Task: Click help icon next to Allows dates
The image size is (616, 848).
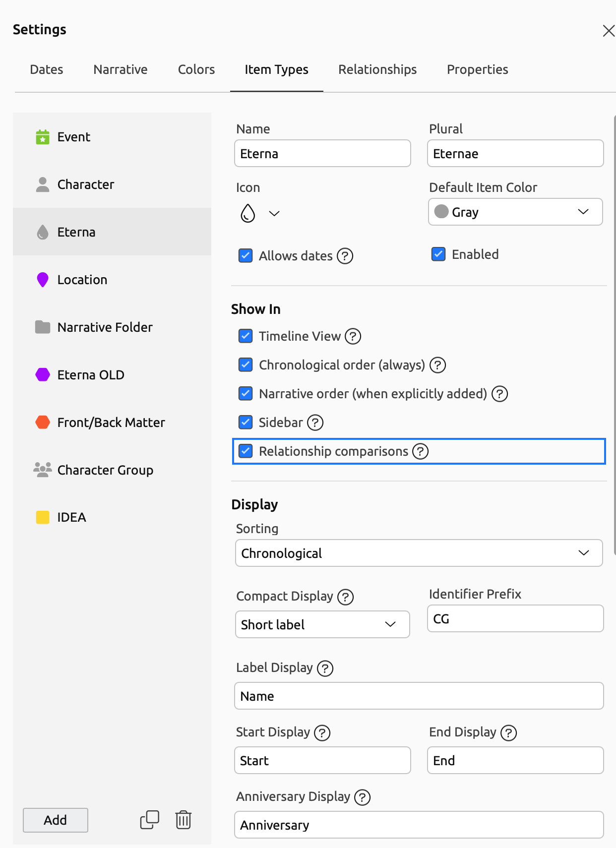Action: (x=345, y=256)
